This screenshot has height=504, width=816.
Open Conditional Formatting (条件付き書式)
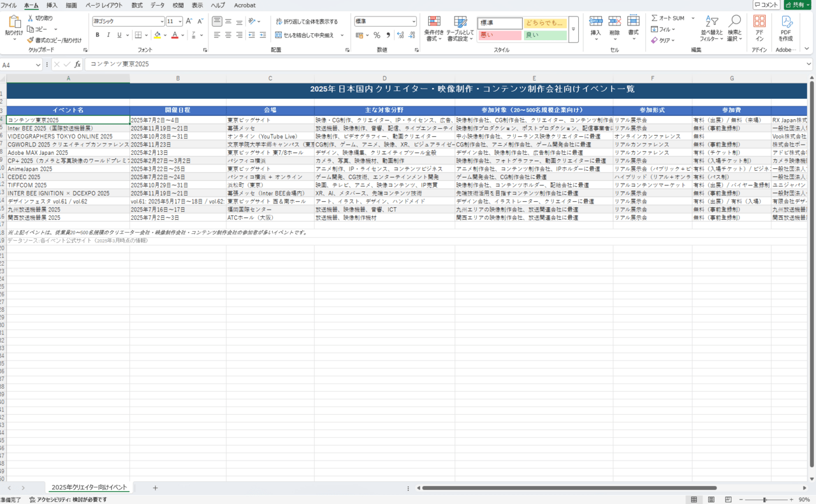tap(433, 23)
